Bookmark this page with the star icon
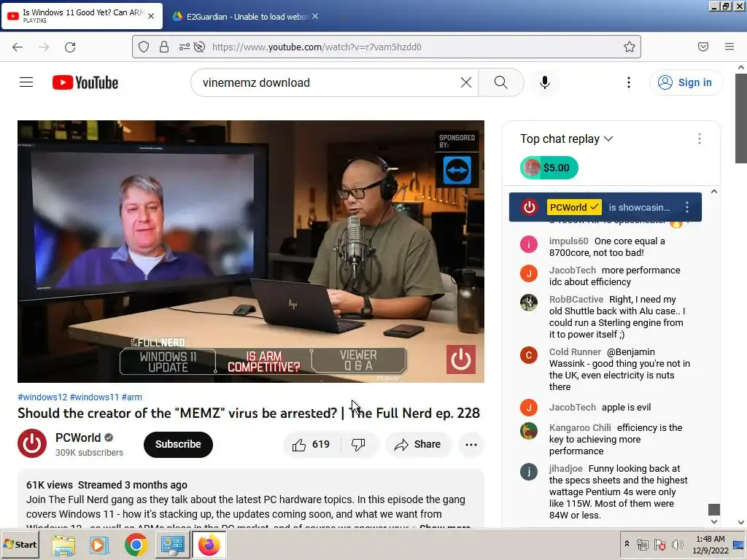This screenshot has width=747, height=560. click(630, 47)
